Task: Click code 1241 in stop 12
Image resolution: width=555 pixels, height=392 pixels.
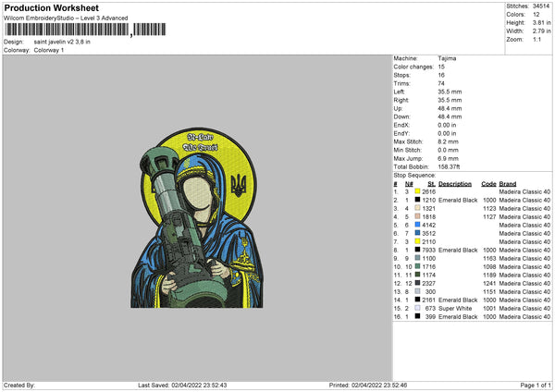Action: click(x=489, y=283)
